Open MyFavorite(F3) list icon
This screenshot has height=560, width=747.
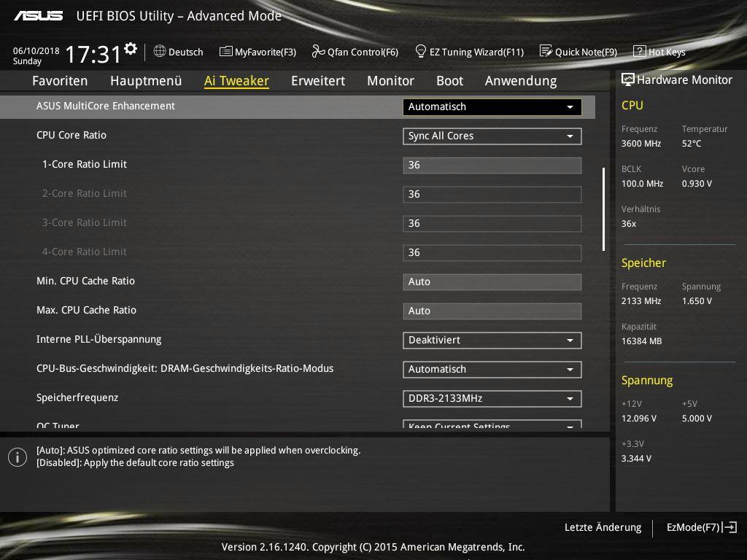pos(226,52)
